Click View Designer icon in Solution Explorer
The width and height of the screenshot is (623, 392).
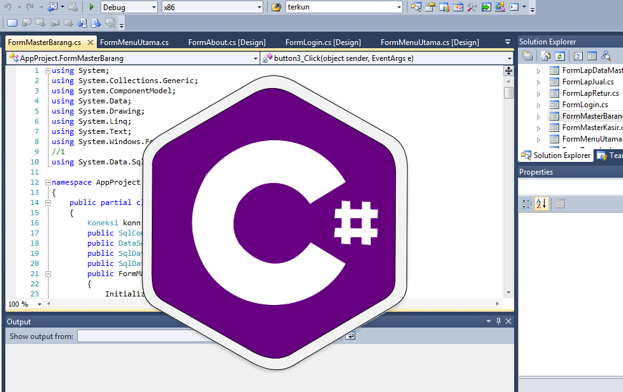click(x=592, y=56)
